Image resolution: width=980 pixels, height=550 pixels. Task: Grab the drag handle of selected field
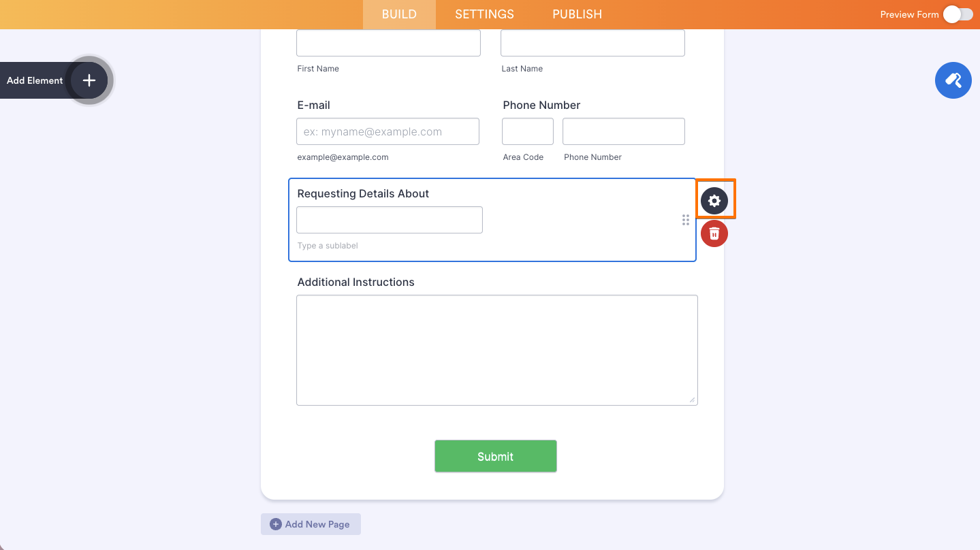coord(685,219)
